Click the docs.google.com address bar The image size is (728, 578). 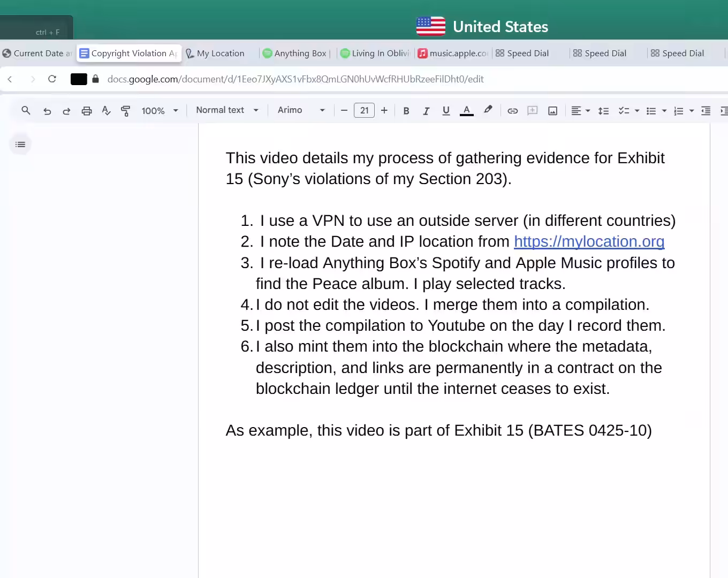click(295, 79)
